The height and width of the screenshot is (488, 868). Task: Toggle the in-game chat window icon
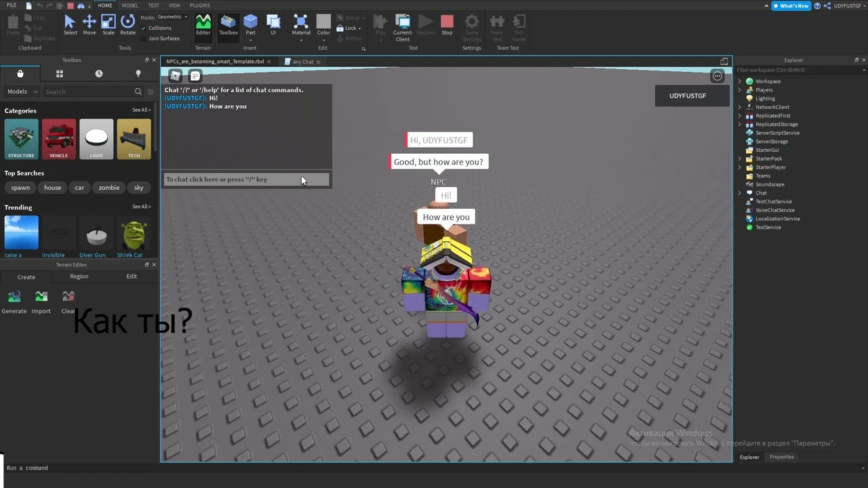(x=195, y=76)
